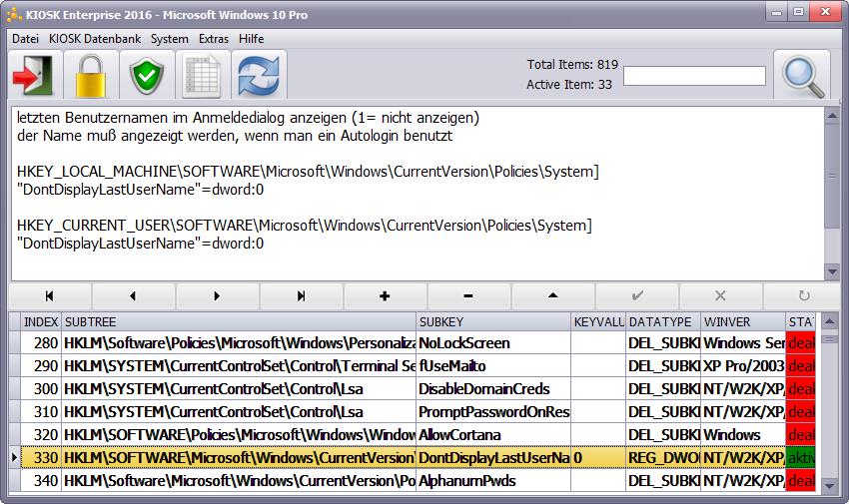This screenshot has width=849, height=504.
Task: Click the XP Pro/2003 winver cell
Action: (743, 366)
